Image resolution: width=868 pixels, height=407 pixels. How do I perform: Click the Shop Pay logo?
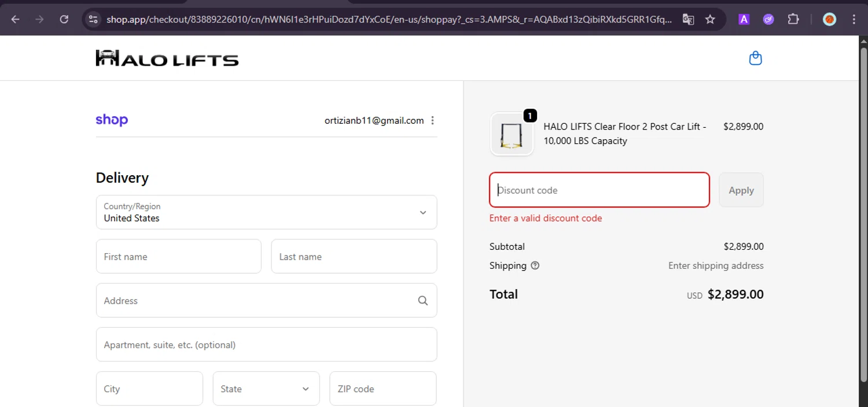[x=112, y=120]
